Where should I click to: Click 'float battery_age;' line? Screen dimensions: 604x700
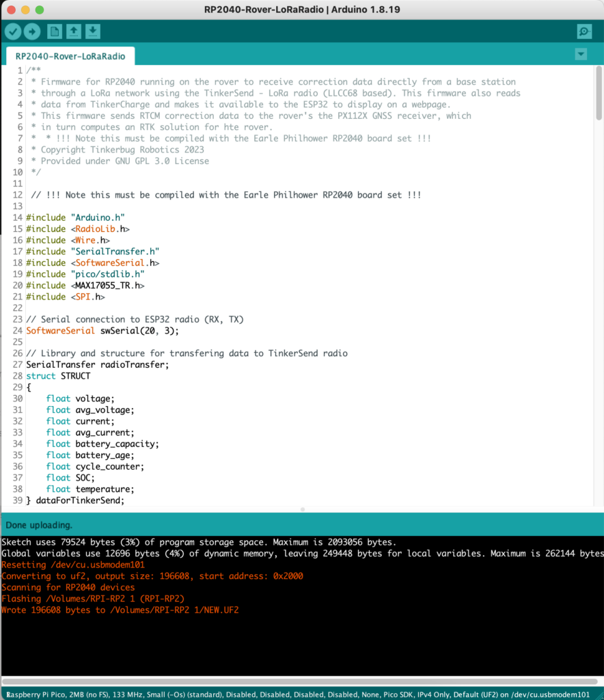pos(90,455)
